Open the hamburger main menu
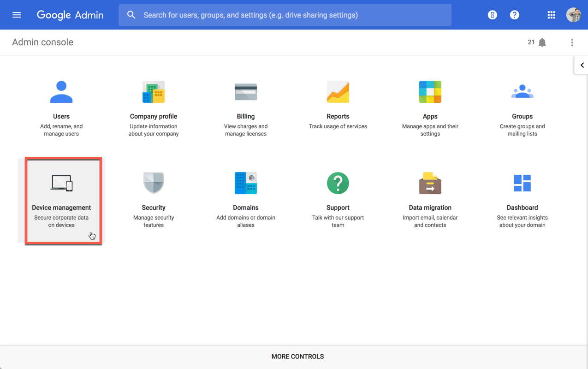This screenshot has height=369, width=588. point(17,15)
